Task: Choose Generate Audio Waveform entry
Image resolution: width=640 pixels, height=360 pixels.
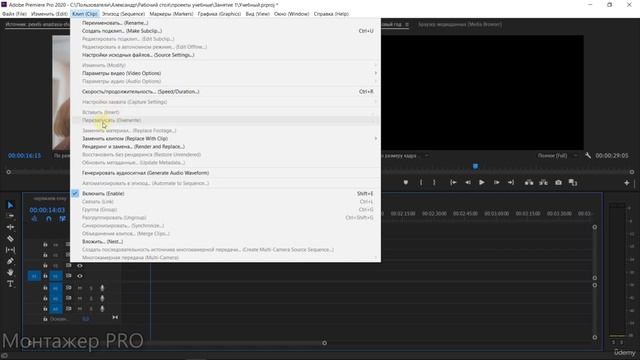Action: 225,173
